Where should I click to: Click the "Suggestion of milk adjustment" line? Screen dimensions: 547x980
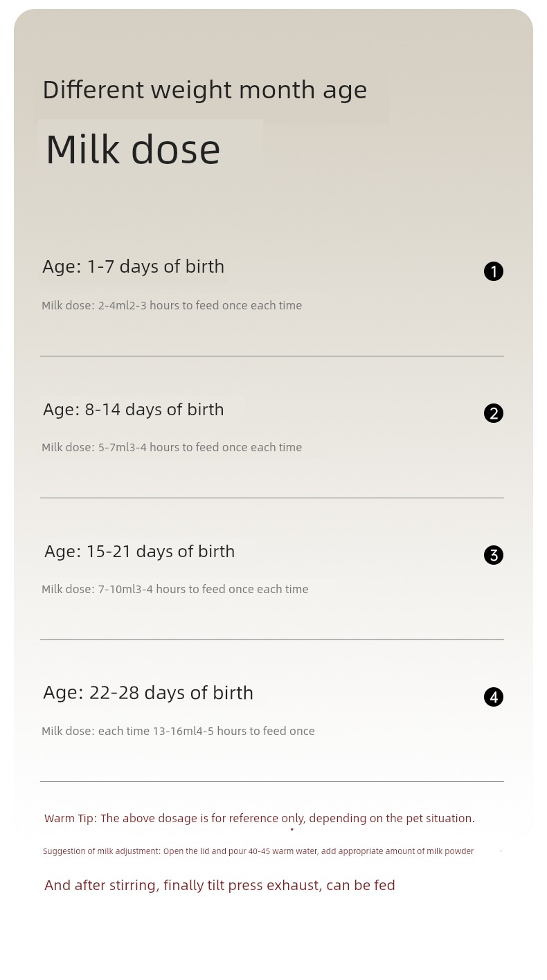coord(258,851)
